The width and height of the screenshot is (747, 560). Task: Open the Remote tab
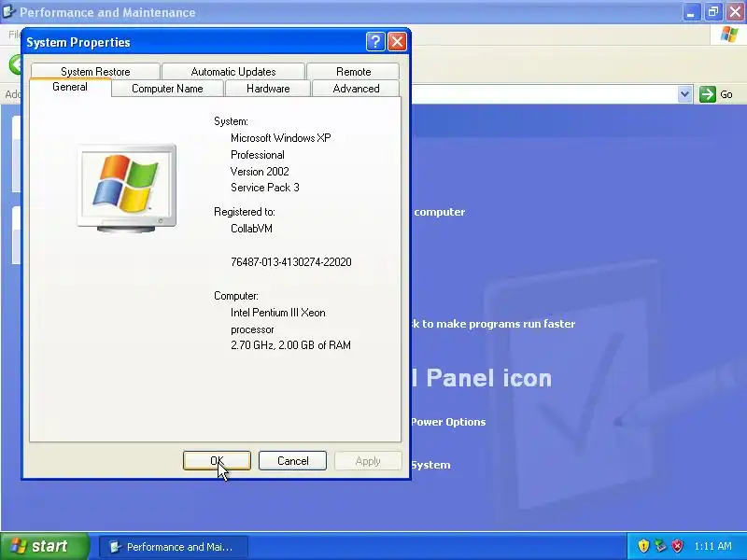353,72
